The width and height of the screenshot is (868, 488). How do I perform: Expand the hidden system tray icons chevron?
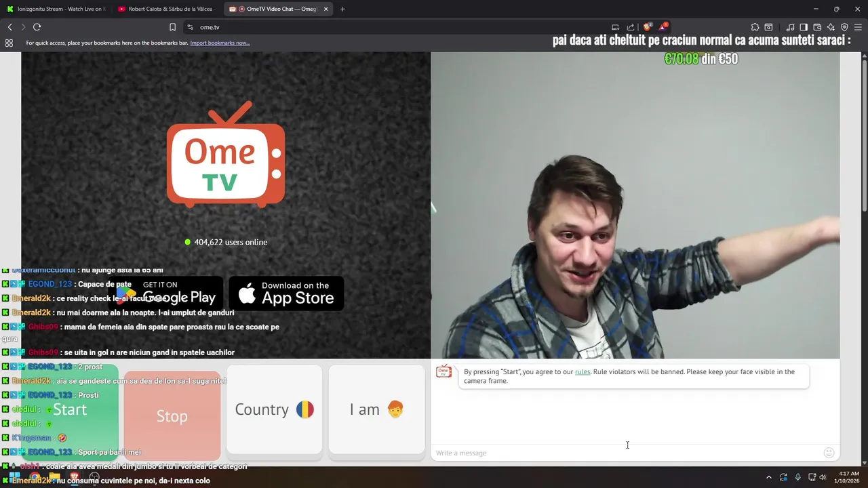[768, 477]
